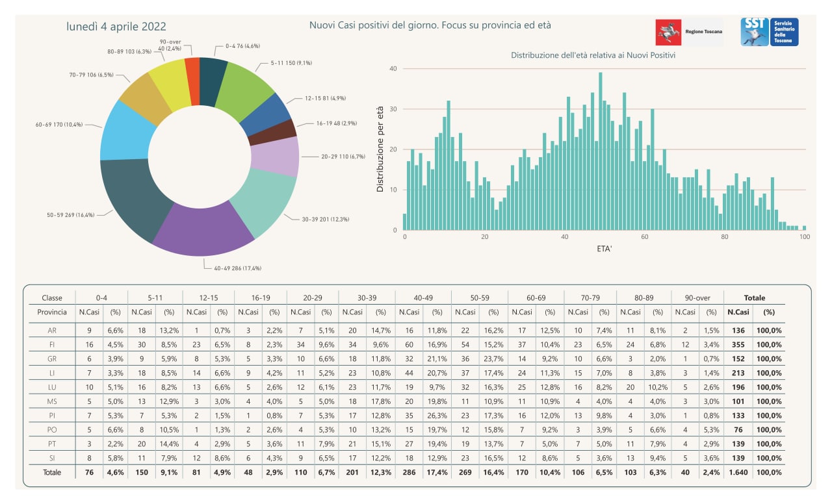Click the histogram title 'Distribuzione dell'età relativa'
This screenshot has width=832, height=504.
(593, 55)
